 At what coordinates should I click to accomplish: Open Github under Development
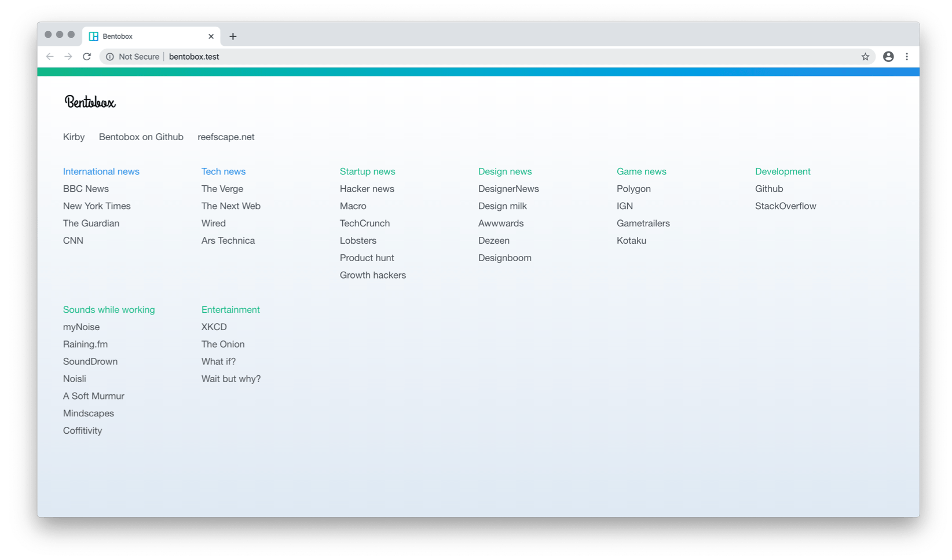(x=769, y=189)
